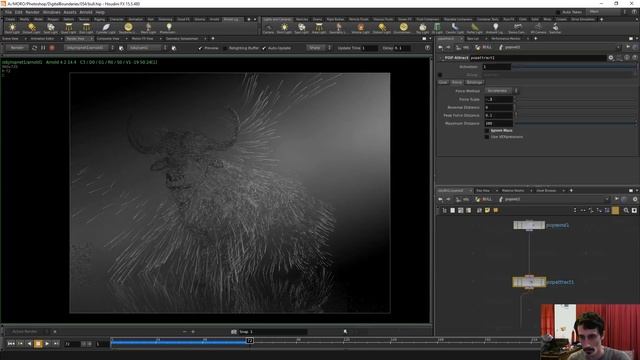Add an Ambient Light from Lights and Cameras shelf
Image resolution: width=640 pixels, height=360 pixels.
495,28
